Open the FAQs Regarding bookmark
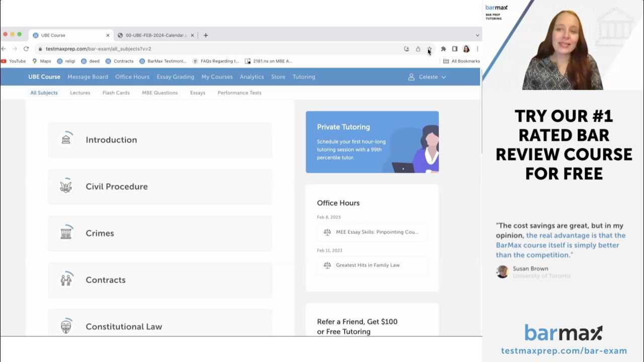 pyautogui.click(x=216, y=61)
